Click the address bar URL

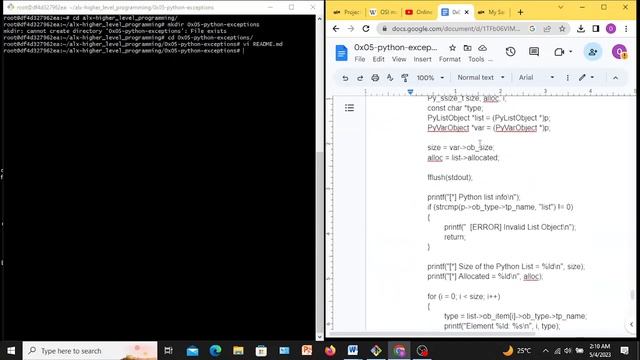[456, 29]
